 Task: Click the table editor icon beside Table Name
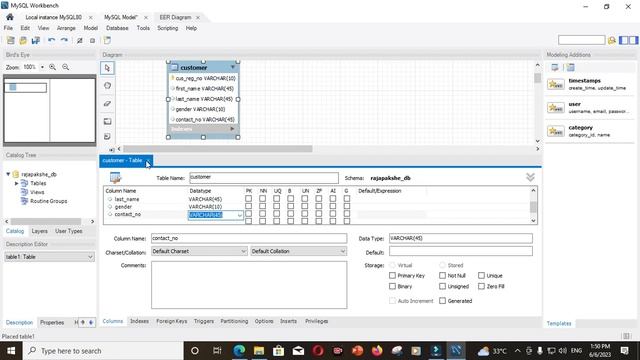pyautogui.click(x=116, y=178)
